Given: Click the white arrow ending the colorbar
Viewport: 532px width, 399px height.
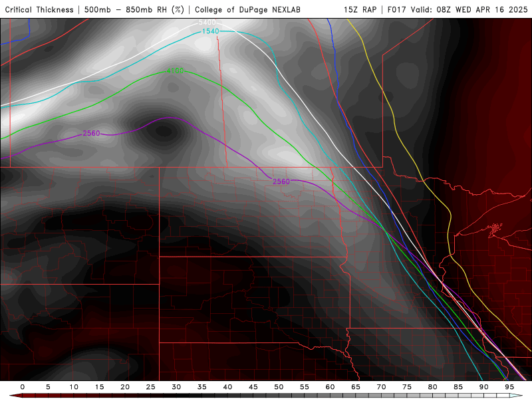Looking at the screenshot, I should pos(517,395).
